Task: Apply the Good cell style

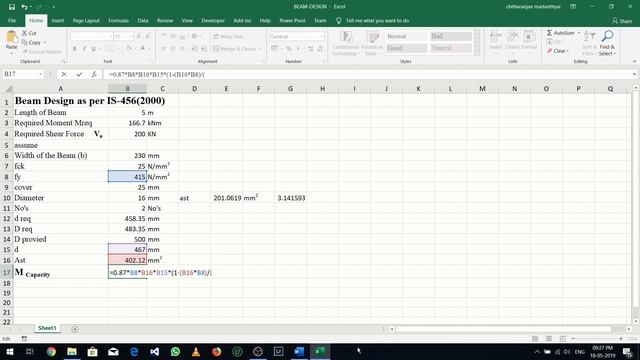Action: (406, 48)
